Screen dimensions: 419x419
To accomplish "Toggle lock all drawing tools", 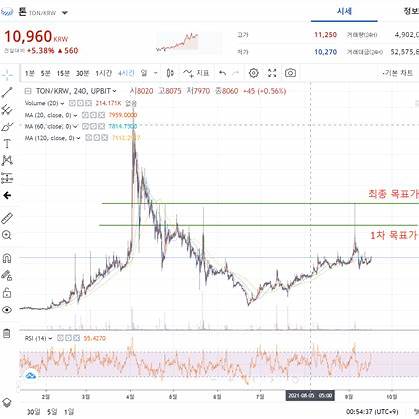I will click(7, 293).
